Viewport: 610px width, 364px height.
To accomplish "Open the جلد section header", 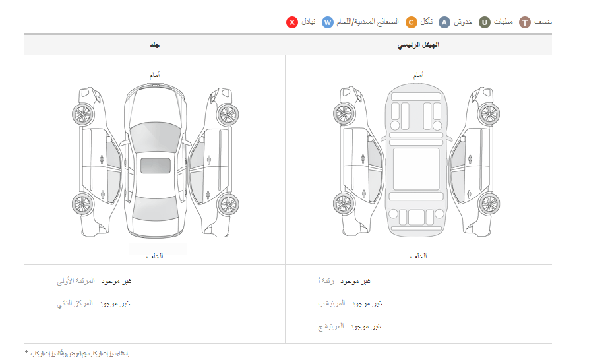I will pos(155,45).
